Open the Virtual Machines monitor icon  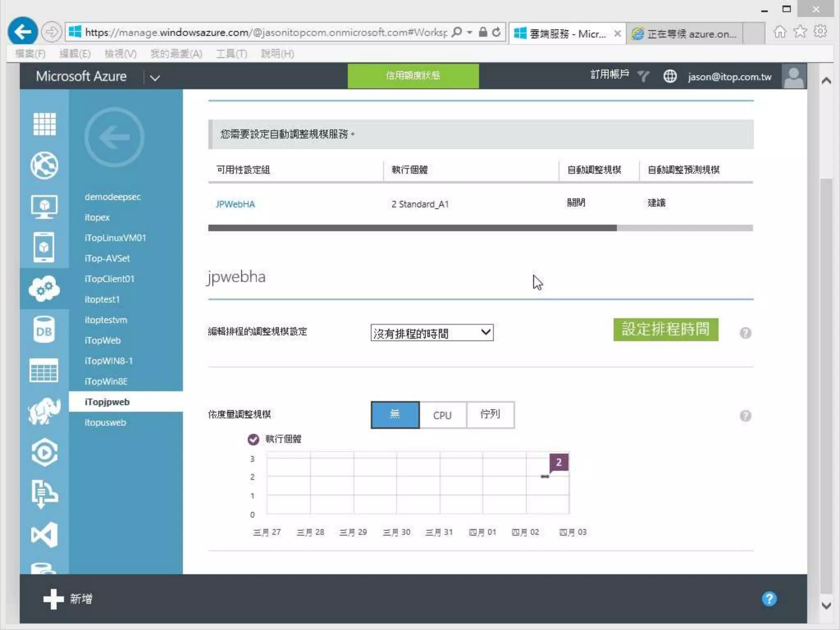(x=44, y=206)
